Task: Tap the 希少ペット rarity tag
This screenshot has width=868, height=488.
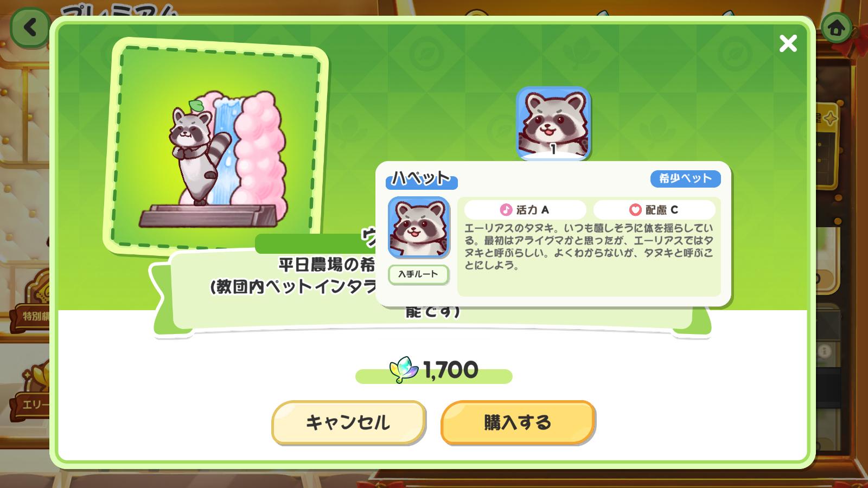Action: point(685,178)
